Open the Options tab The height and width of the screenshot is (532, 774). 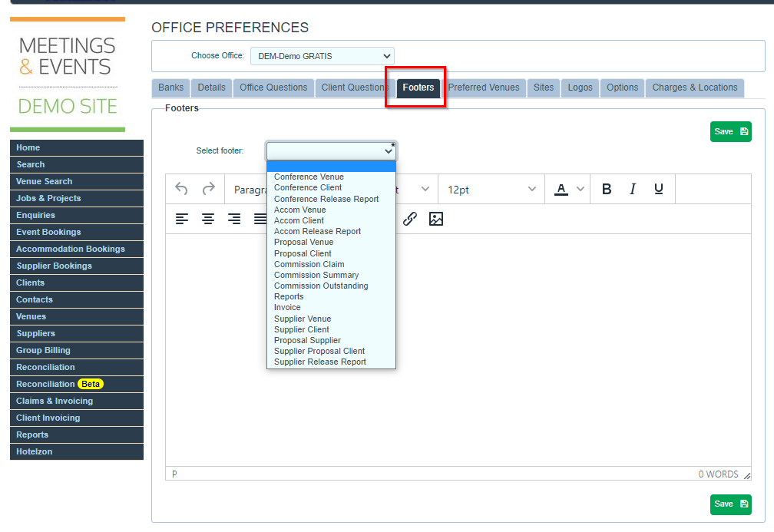pos(623,88)
